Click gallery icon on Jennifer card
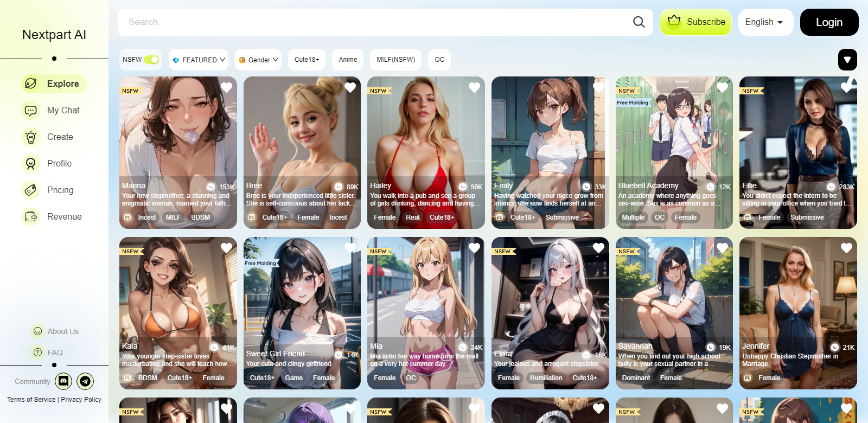 click(x=748, y=378)
